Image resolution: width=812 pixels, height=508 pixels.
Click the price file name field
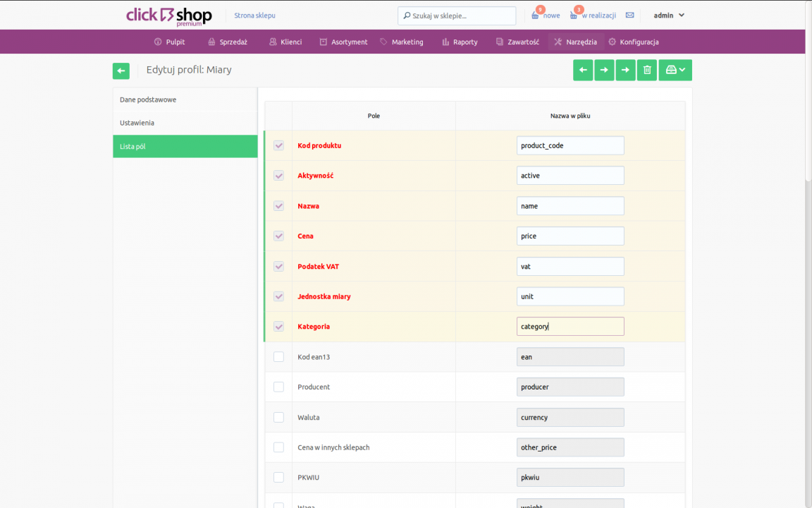coord(570,236)
